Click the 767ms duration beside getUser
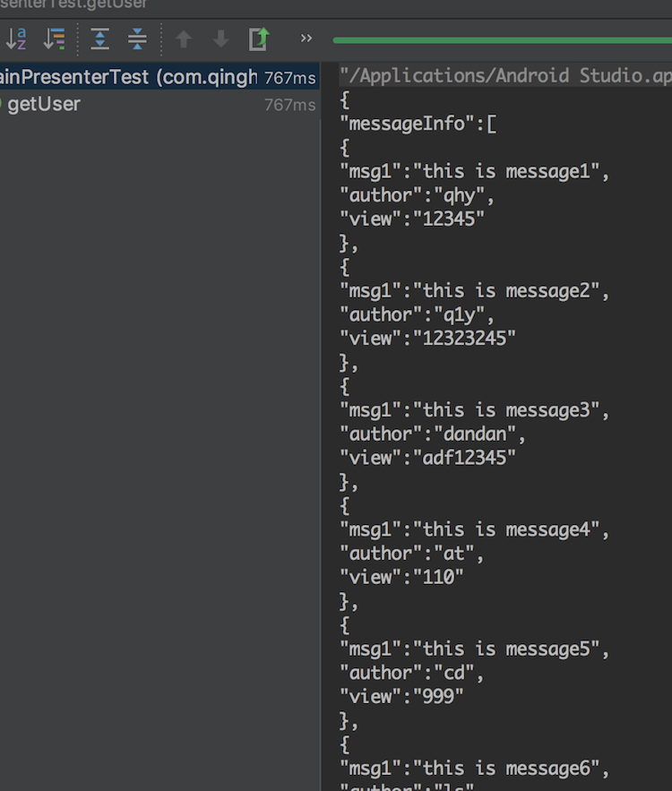 [x=290, y=105]
